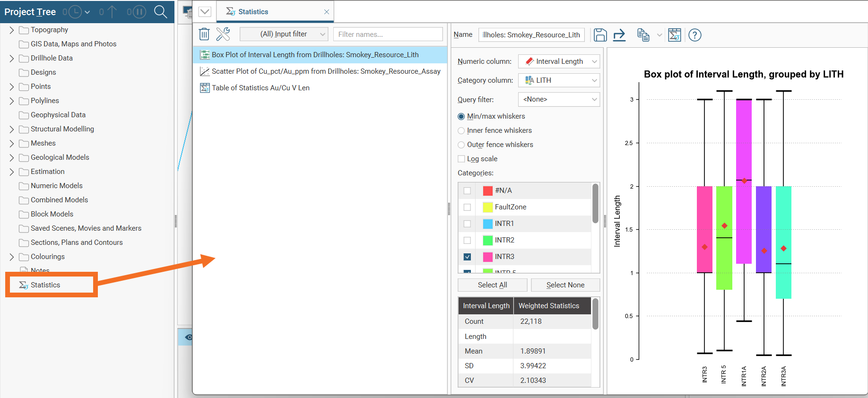
Task: Open the Numeric column Interval Length dropdown
Action: (559, 61)
